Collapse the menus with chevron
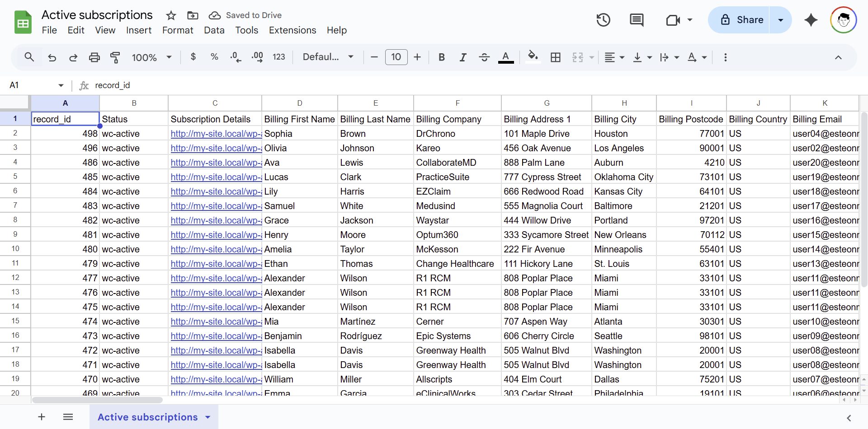This screenshot has width=868, height=429. [838, 57]
